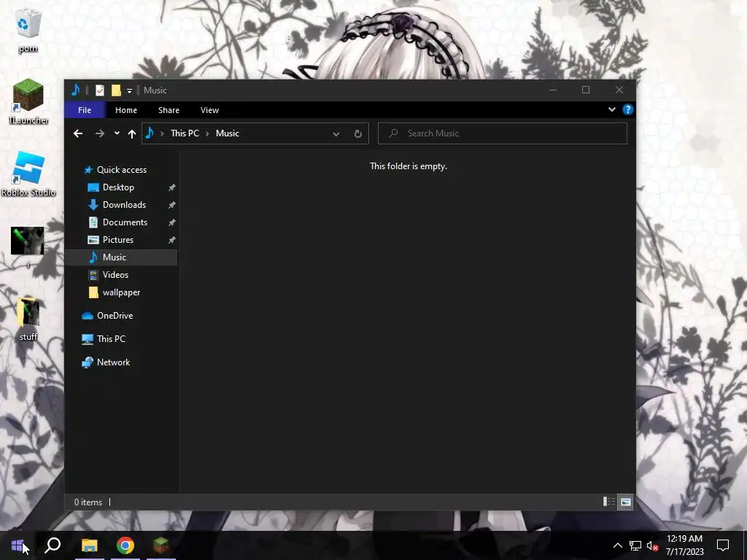Show hidden system tray icons
Image resolution: width=747 pixels, height=560 pixels.
click(617, 545)
